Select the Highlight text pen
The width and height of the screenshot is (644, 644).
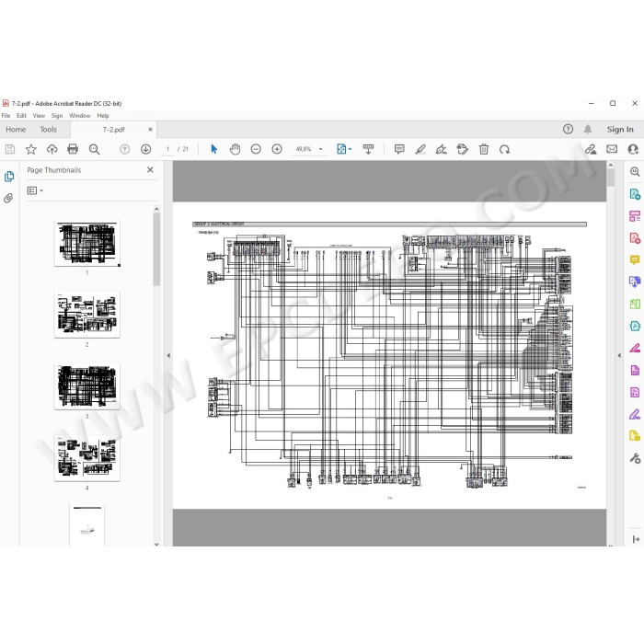420,149
